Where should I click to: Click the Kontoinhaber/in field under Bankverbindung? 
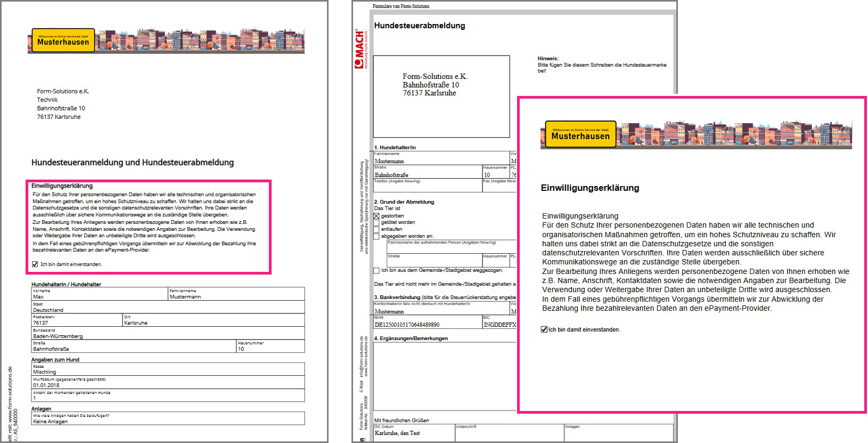click(x=441, y=308)
